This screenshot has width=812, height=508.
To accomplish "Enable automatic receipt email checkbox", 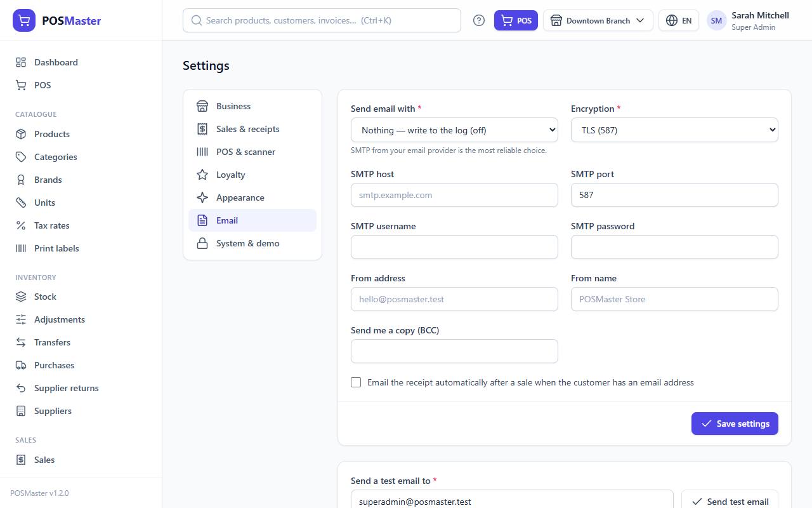I will [356, 382].
